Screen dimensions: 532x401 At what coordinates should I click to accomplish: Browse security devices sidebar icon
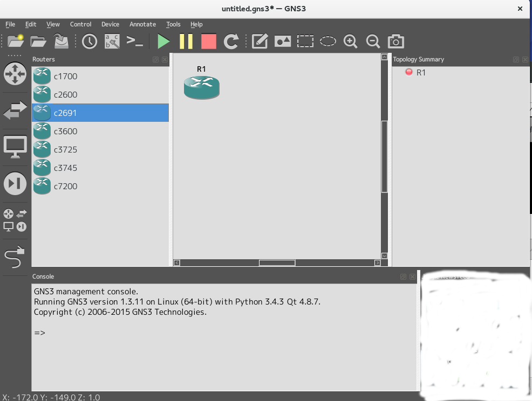tap(15, 184)
